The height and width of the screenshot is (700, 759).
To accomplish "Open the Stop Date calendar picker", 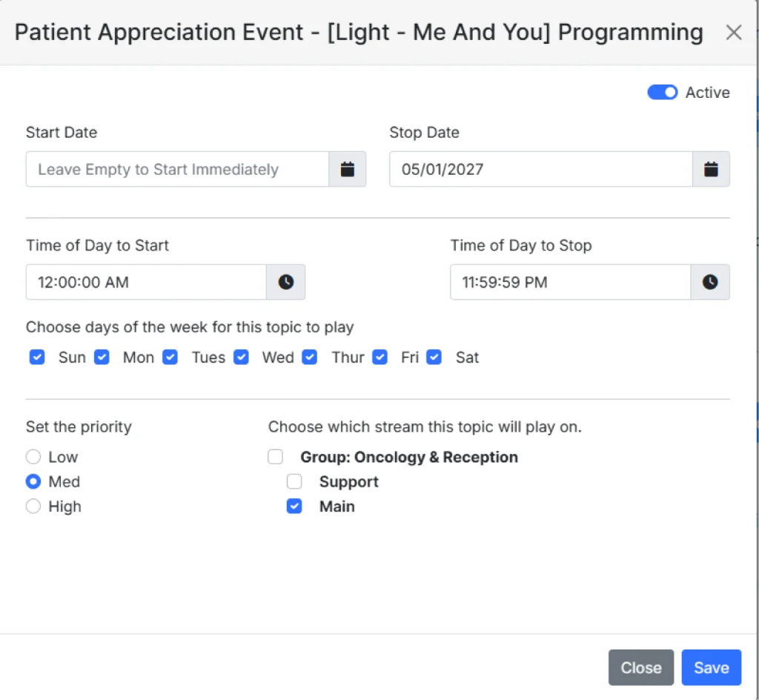I will pos(711,169).
